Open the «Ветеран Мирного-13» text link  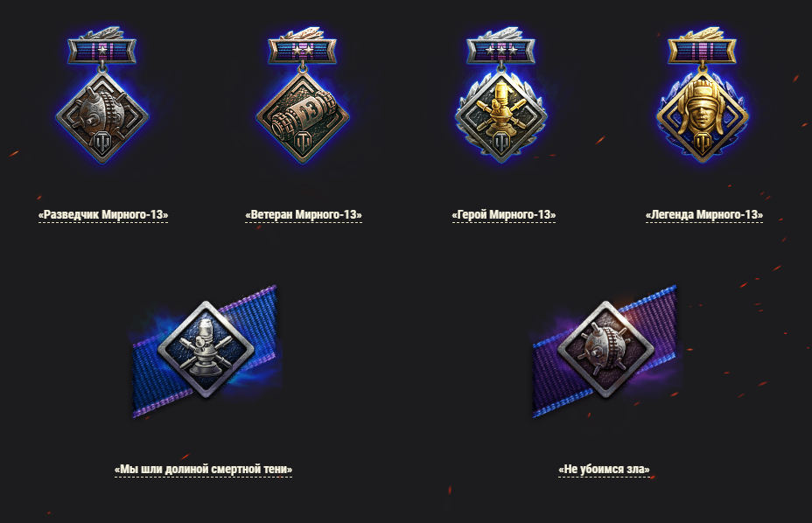304,215
